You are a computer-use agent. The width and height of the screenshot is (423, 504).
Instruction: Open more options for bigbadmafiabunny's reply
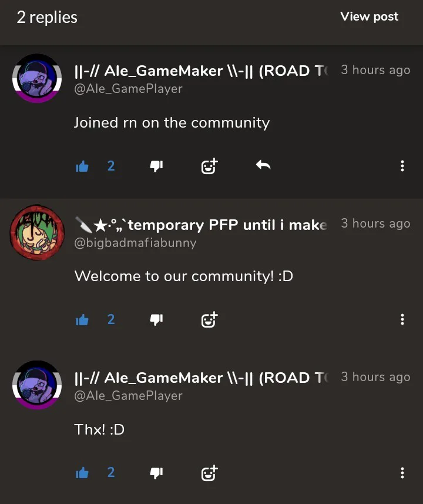pyautogui.click(x=402, y=319)
